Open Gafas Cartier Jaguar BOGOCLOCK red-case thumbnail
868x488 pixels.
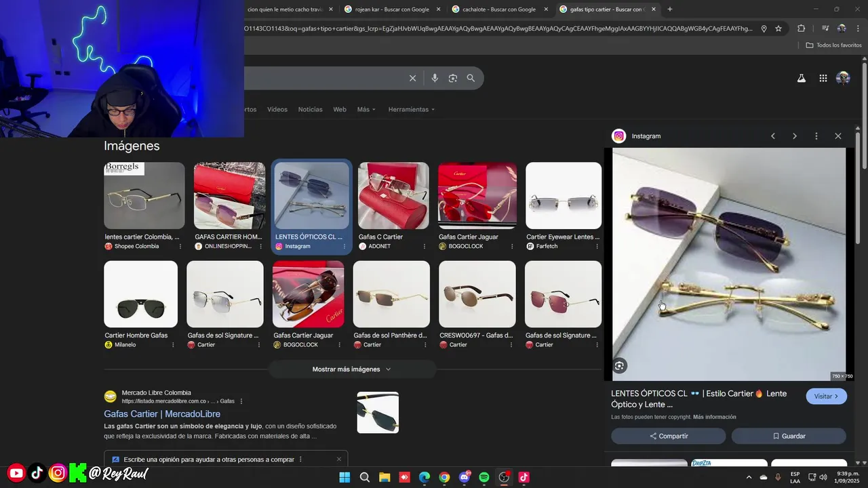[x=477, y=195]
